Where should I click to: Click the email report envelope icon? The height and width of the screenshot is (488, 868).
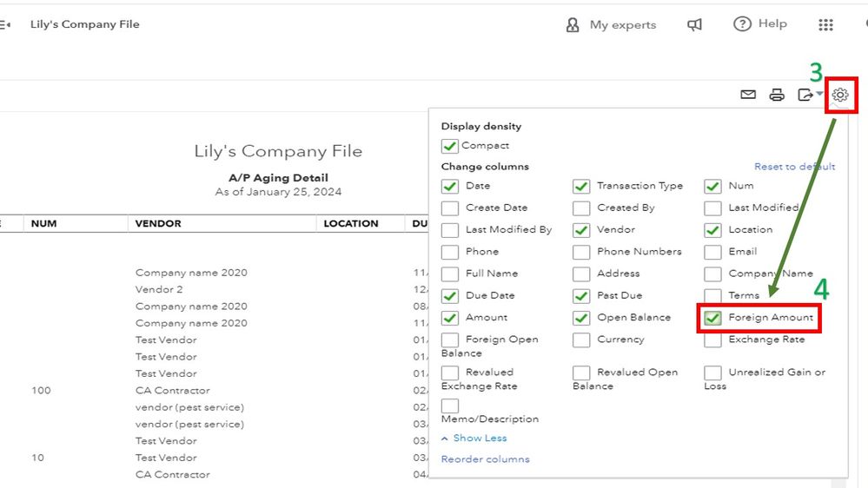pyautogui.click(x=748, y=95)
